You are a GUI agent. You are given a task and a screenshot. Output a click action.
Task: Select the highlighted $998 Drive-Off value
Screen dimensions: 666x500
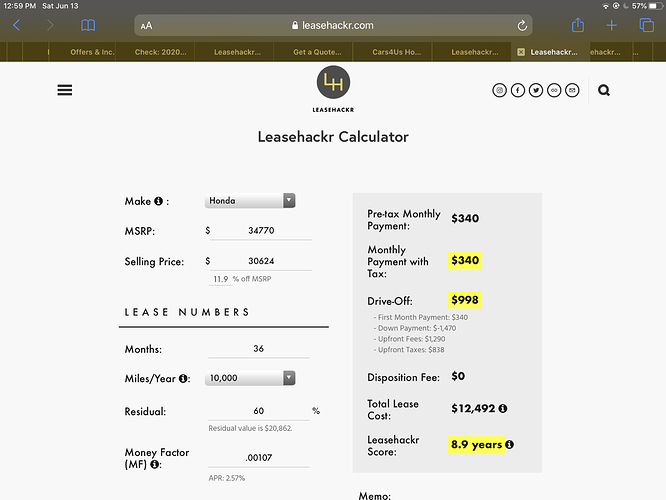pyautogui.click(x=465, y=300)
